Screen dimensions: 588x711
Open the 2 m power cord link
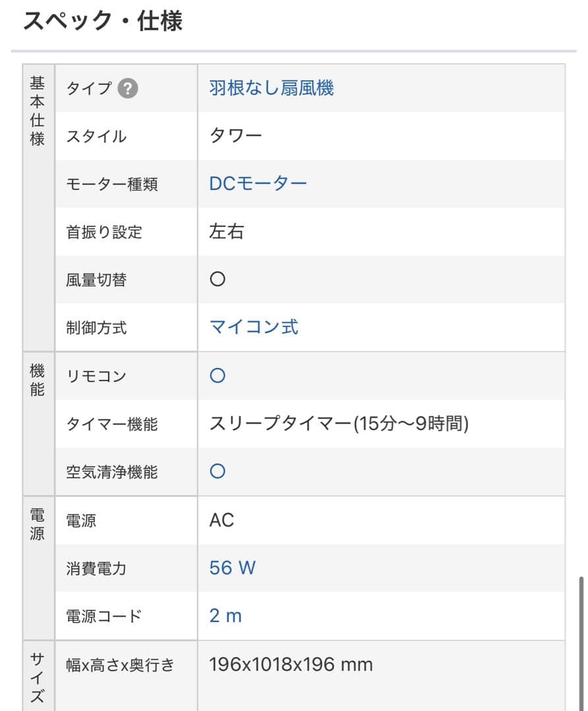(x=225, y=616)
